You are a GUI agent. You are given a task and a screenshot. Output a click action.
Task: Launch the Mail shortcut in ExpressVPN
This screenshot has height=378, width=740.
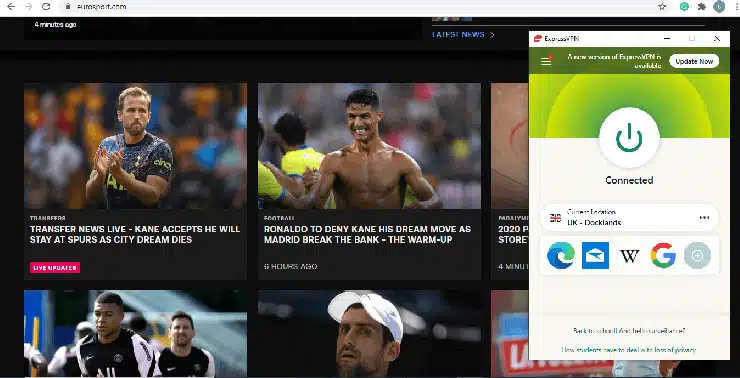click(595, 255)
